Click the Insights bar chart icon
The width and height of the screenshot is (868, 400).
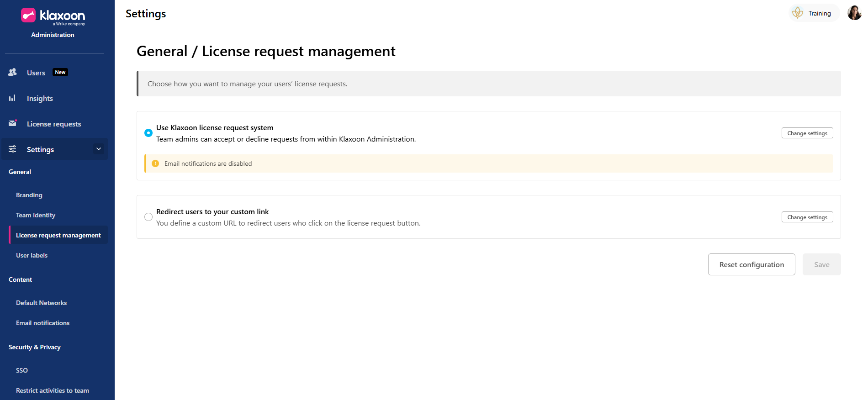(12, 98)
